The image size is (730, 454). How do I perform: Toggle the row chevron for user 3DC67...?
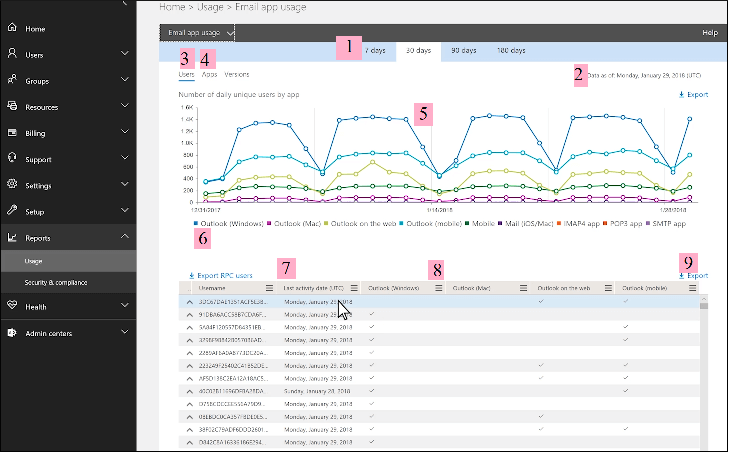(x=189, y=302)
